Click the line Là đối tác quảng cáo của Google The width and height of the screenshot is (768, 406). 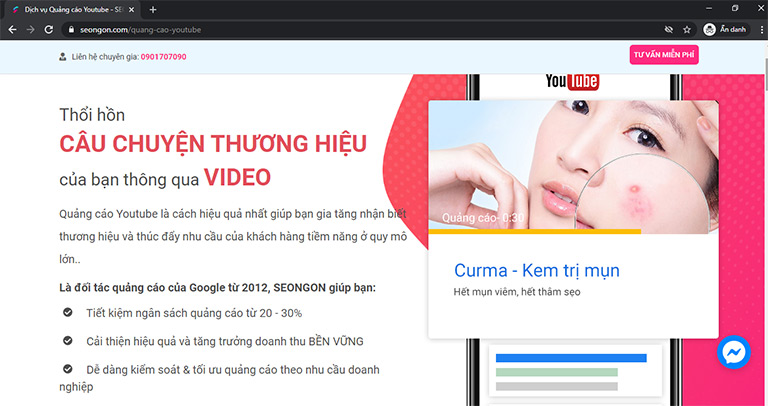click(x=217, y=287)
